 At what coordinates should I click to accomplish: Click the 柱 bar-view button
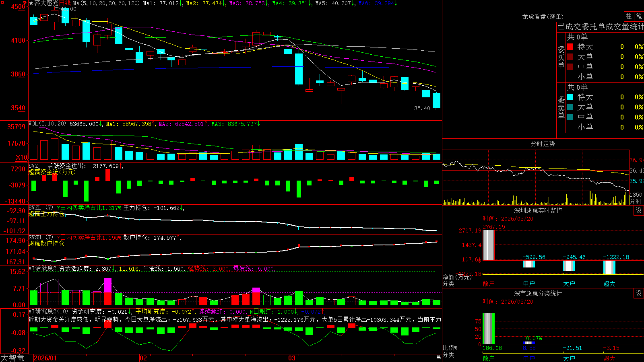click(629, 16)
